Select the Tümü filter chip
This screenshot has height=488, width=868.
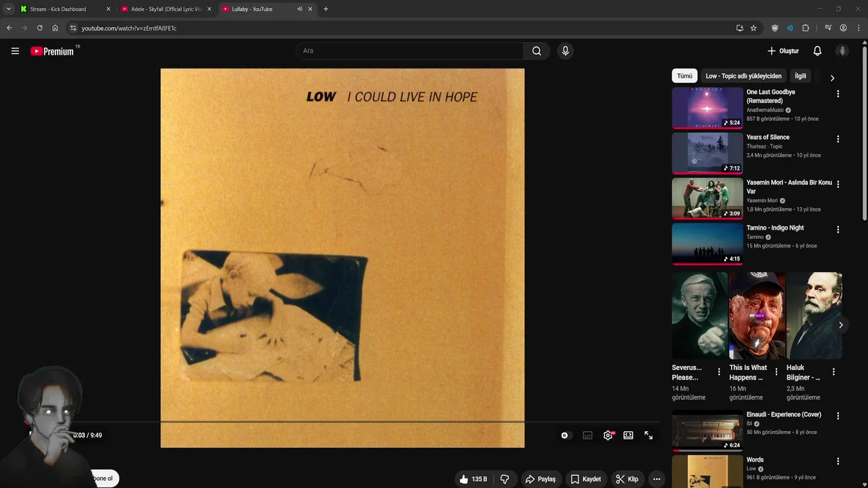point(685,76)
